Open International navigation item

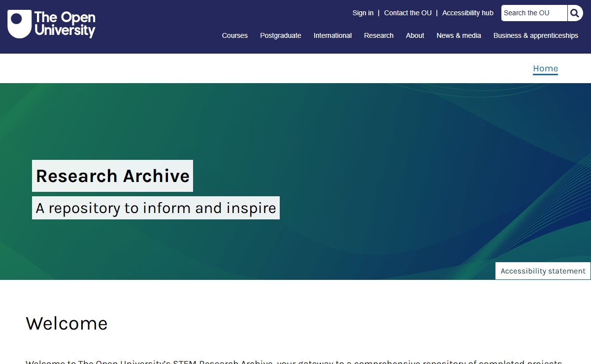[333, 35]
